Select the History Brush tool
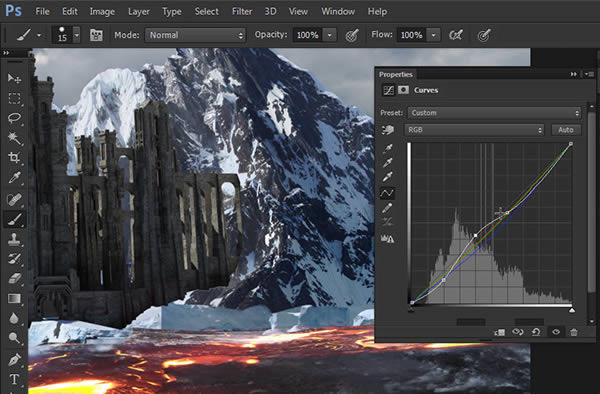 pos(15,259)
